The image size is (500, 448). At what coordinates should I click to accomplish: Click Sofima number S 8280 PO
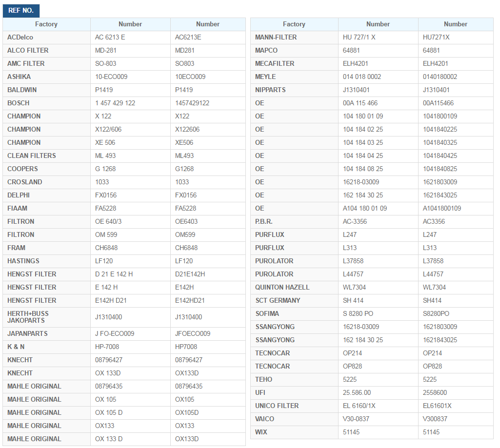pos(358,314)
